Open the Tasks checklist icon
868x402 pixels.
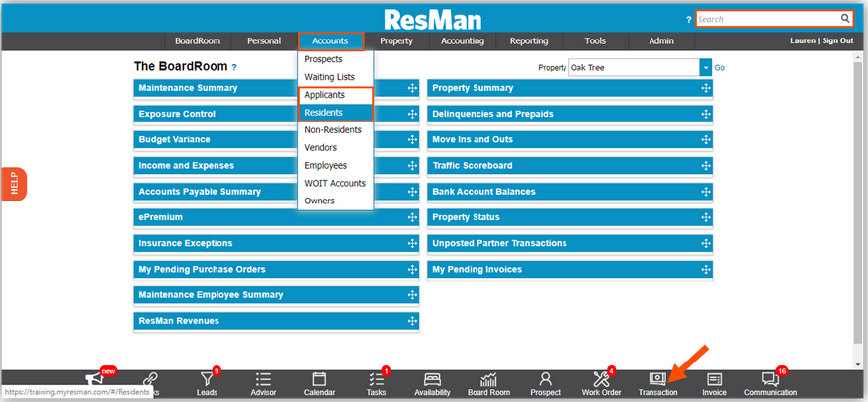pyautogui.click(x=376, y=378)
